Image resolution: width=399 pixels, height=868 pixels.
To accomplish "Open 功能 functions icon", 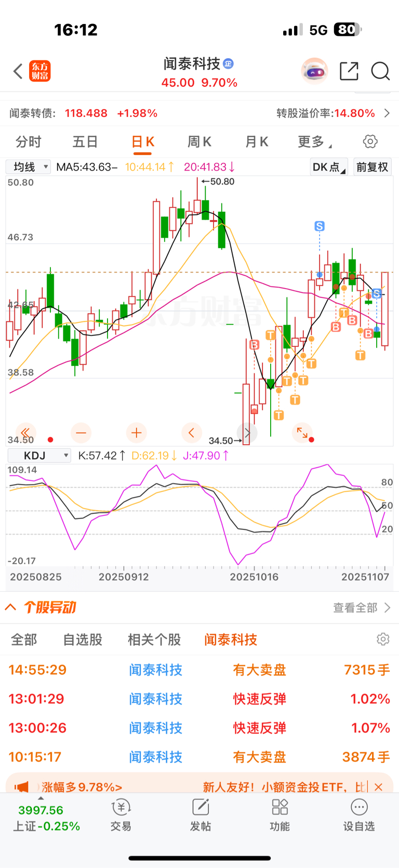I will (x=280, y=815).
